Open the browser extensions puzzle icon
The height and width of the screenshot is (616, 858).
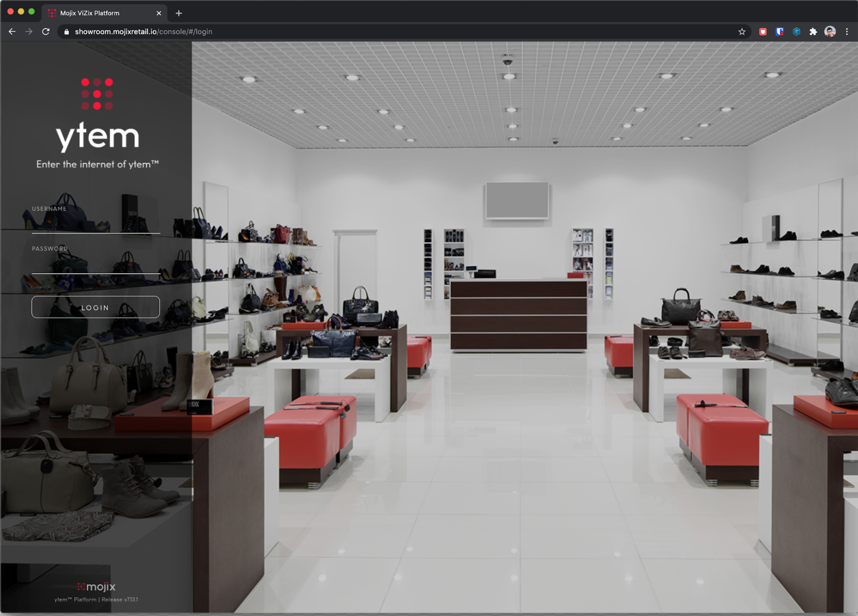tap(813, 31)
